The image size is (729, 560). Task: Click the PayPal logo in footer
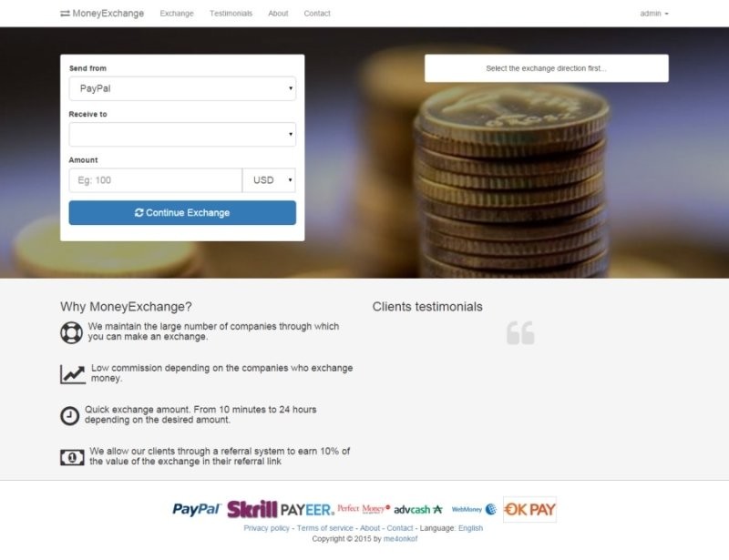click(196, 509)
